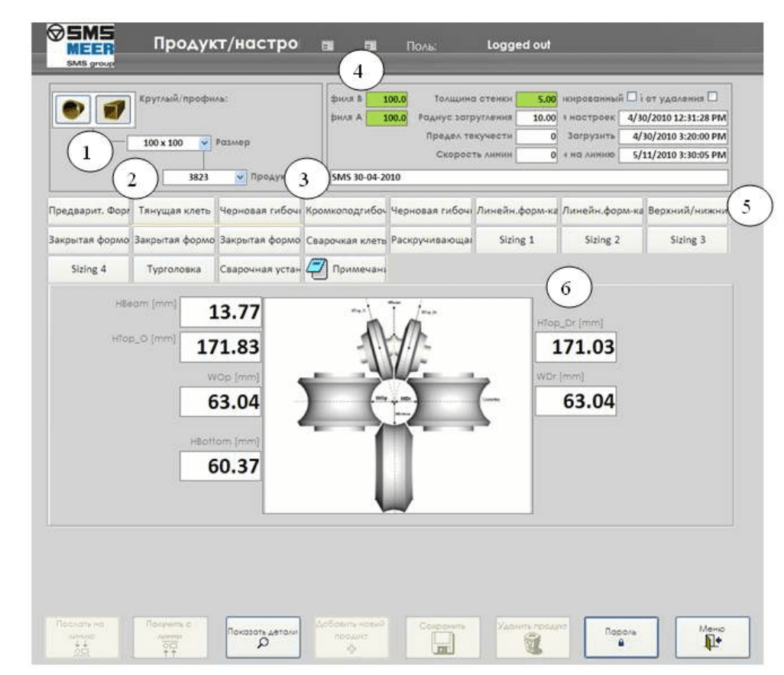Viewport: 784px width, 675px height.
Task: Open the Примечание notes button
Action: pos(345,269)
